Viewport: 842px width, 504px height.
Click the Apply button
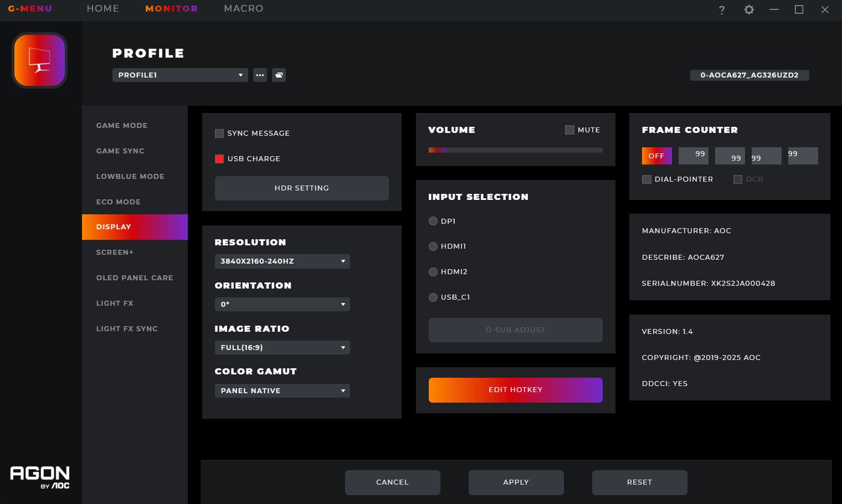(x=516, y=482)
